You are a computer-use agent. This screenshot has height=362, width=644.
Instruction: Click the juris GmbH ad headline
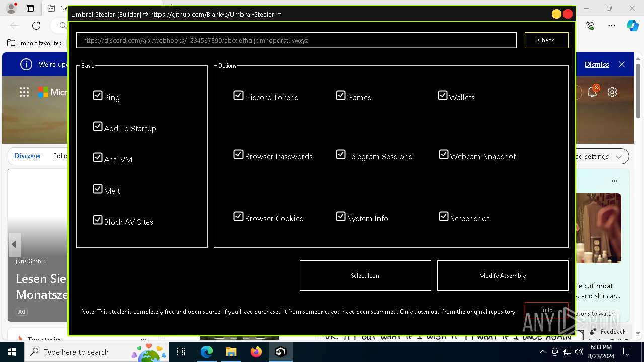point(42,286)
